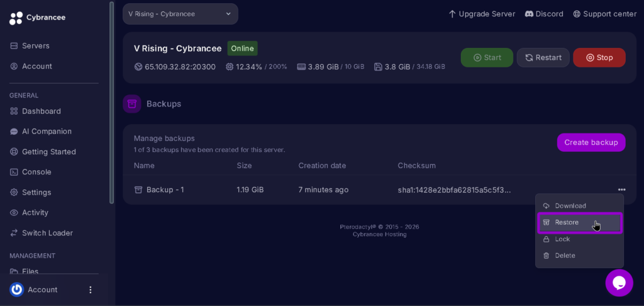Click the Cybrancee logo icon

16,18
